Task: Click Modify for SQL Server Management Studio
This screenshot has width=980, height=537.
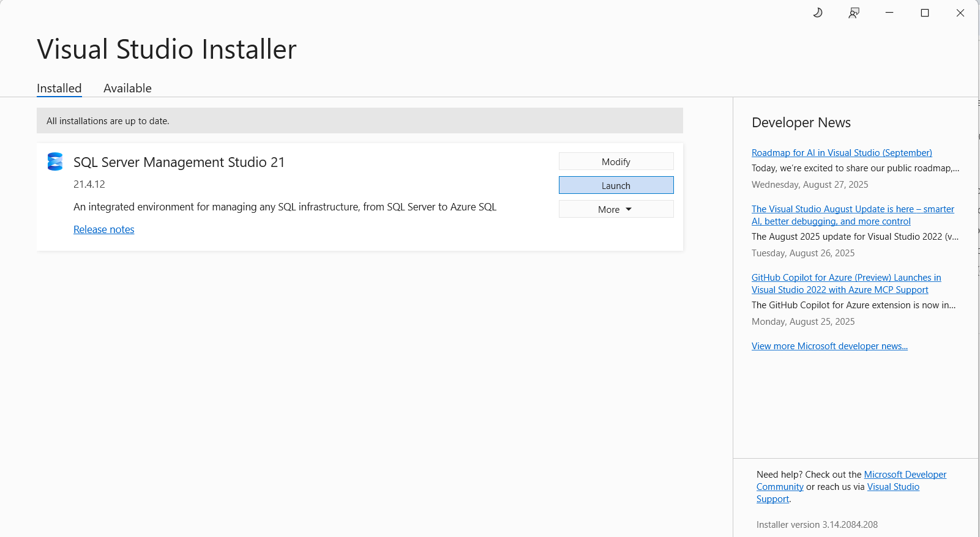Action: point(616,161)
